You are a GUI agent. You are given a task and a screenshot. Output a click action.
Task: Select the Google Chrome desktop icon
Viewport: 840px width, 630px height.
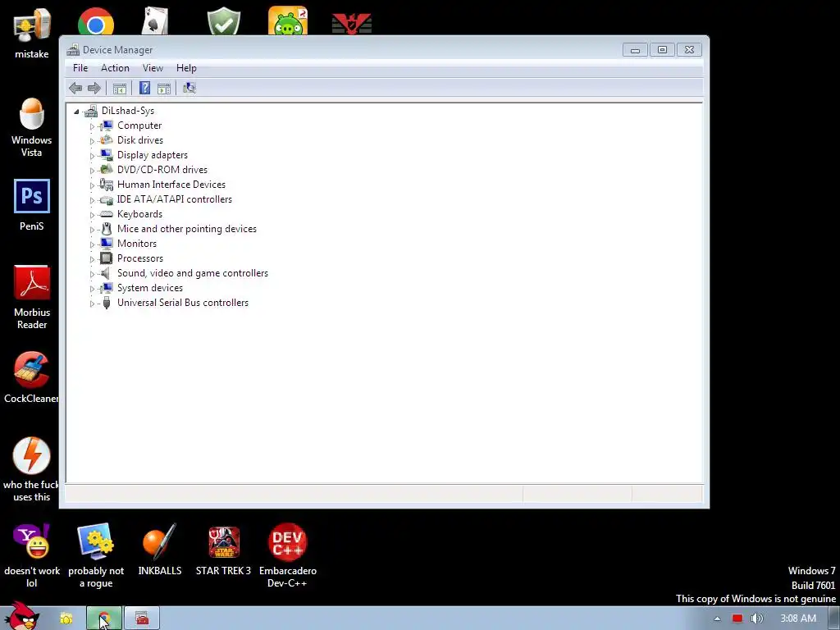(96, 21)
